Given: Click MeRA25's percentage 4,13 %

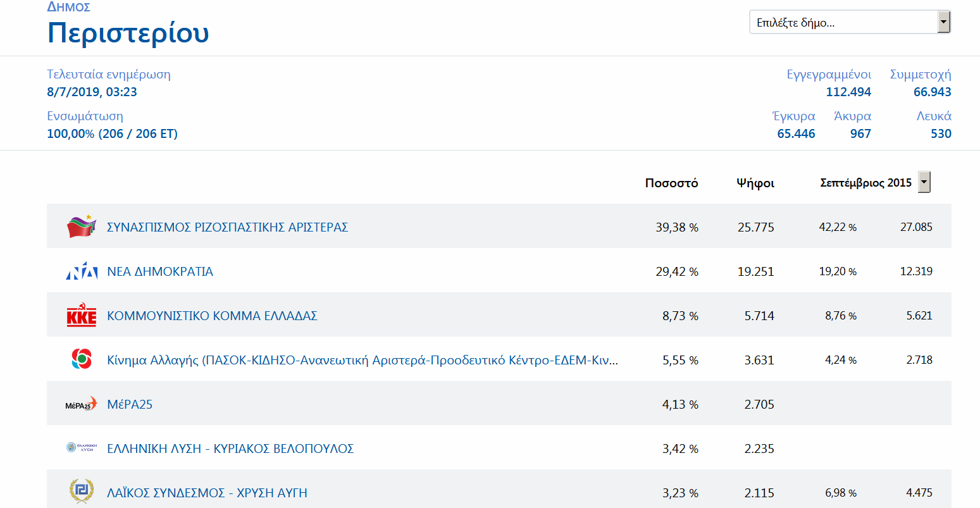Looking at the screenshot, I should pyautogui.click(x=681, y=404).
